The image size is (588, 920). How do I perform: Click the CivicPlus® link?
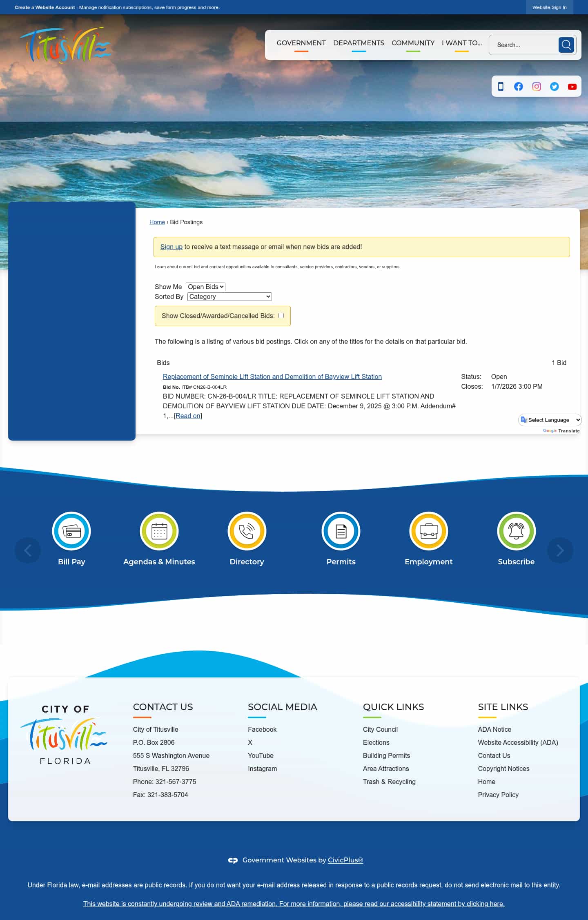coord(345,860)
